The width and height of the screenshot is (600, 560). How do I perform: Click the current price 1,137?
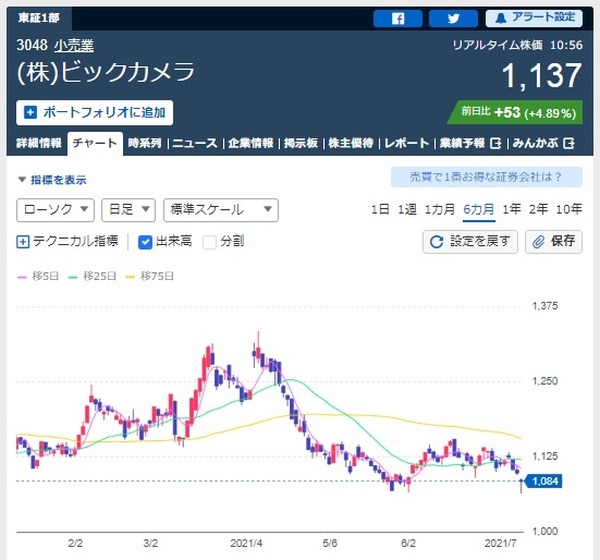click(542, 76)
